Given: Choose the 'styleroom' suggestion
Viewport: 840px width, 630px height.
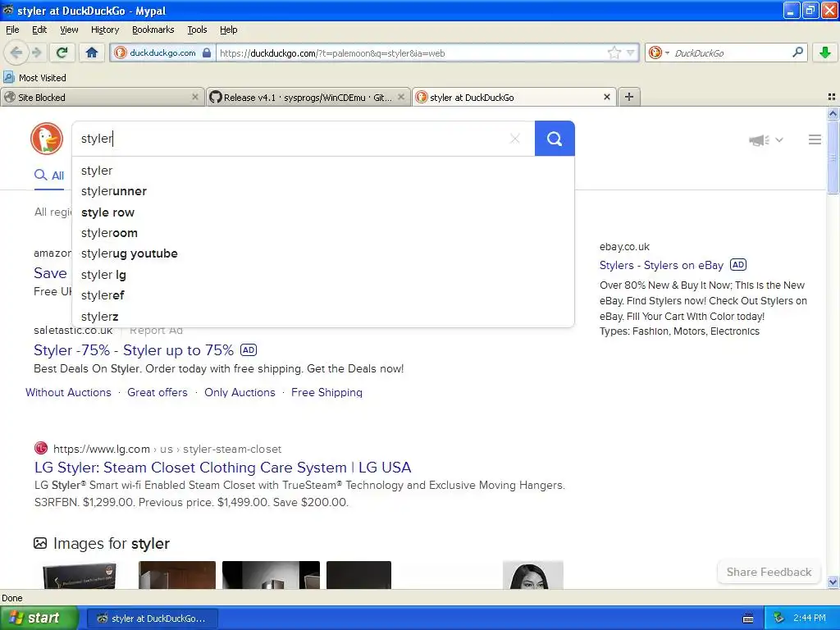Looking at the screenshot, I should [323, 233].
